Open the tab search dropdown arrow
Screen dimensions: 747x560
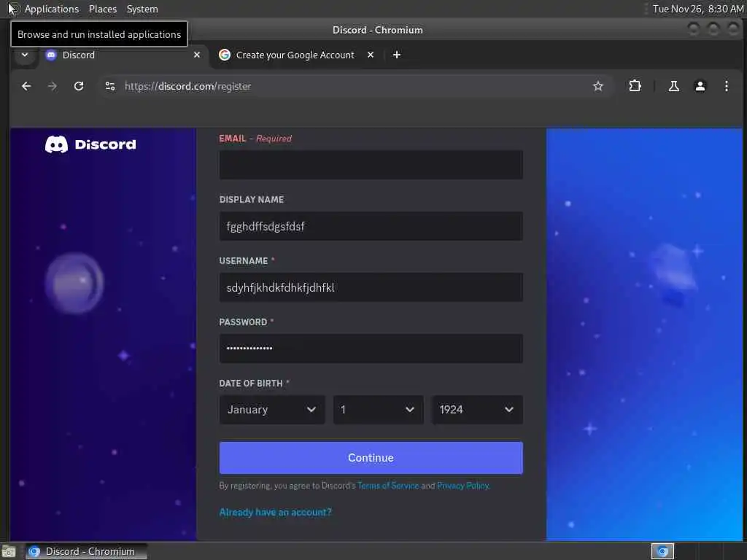(x=25, y=55)
